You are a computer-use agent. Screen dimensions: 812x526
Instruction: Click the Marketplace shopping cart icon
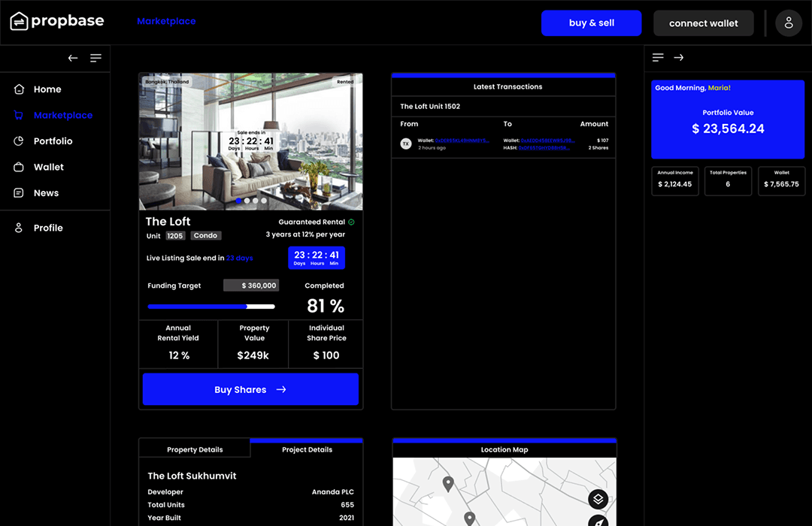click(20, 115)
